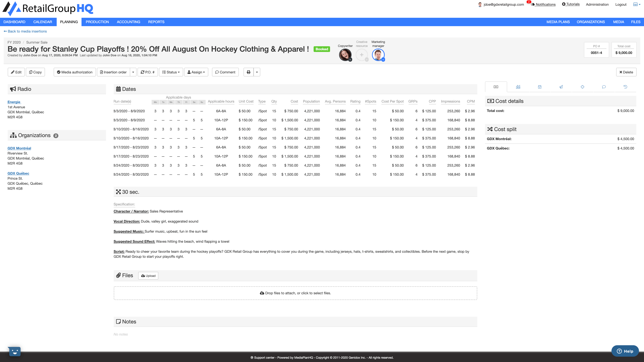Switch to the PLANNING tab
The width and height of the screenshot is (644, 362).
[69, 22]
